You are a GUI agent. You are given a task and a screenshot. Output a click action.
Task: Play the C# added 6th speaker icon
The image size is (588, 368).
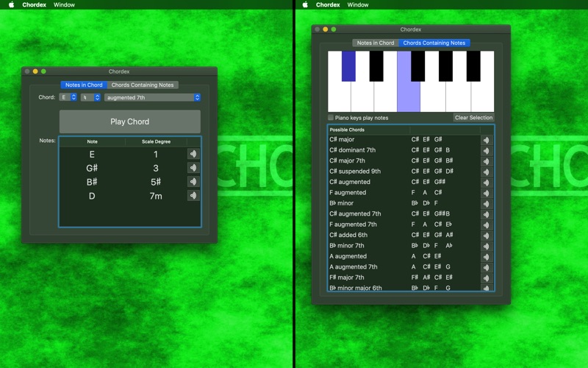[x=487, y=236]
